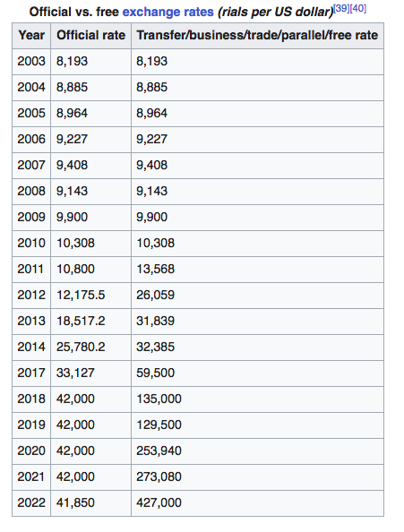
Task: Click the Year column header
Action: point(31,35)
